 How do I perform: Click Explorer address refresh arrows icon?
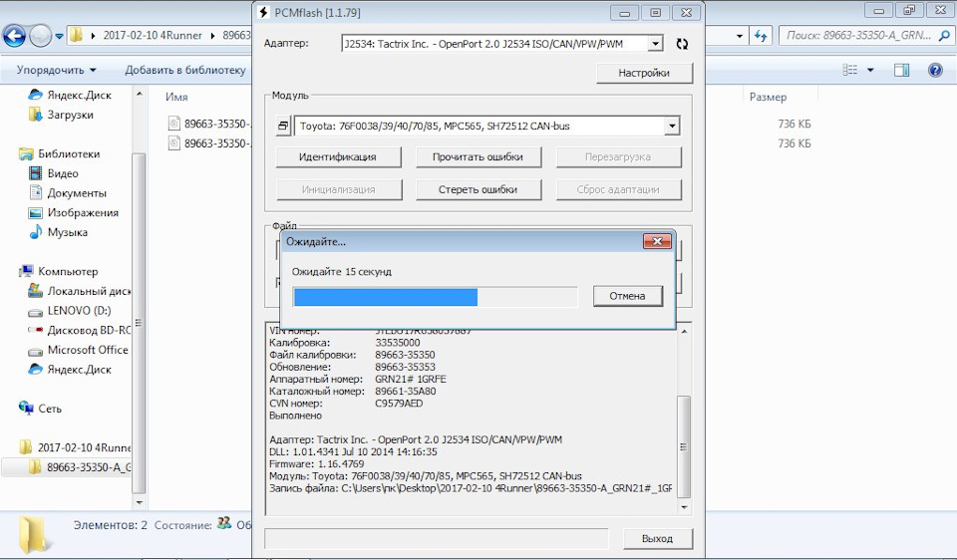coord(761,36)
